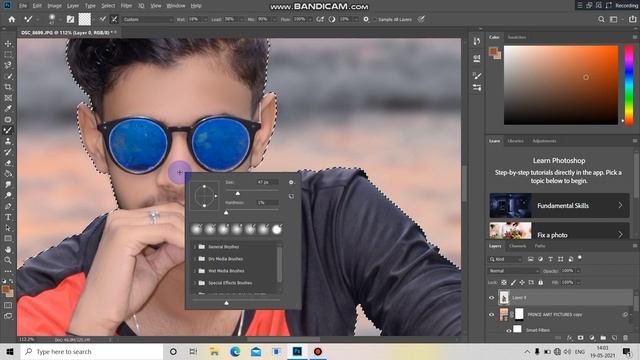The height and width of the screenshot is (360, 640).
Task: Toggle clean brush after each stroke
Action: tap(114, 19)
